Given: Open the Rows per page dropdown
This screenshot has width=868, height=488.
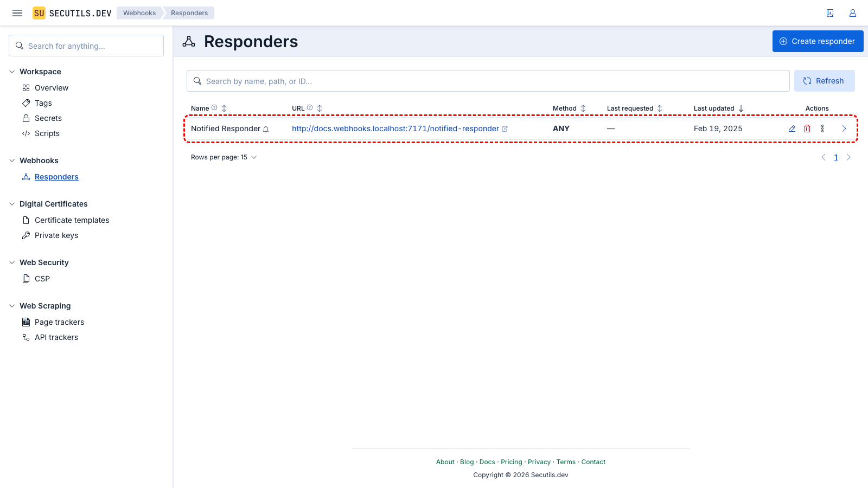Looking at the screenshot, I should [224, 157].
